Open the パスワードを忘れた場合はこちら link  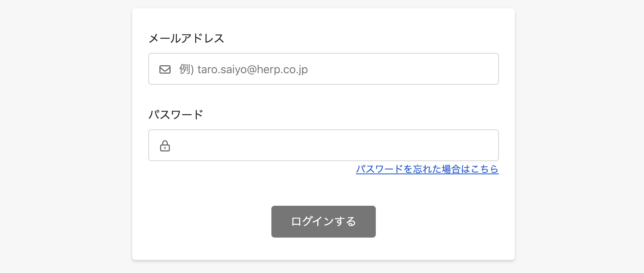click(x=427, y=169)
